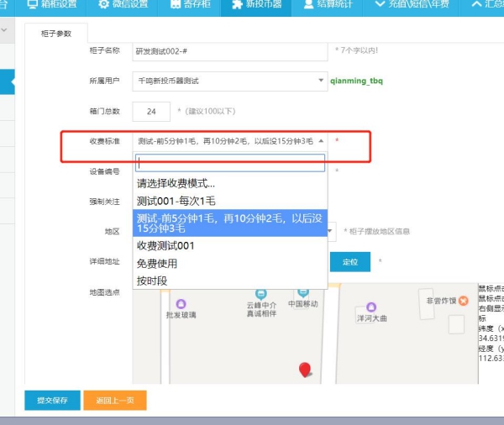The width and height of the screenshot is (504, 425).
Task: Click the 洋河大曲 purple map marker
Action: click(x=370, y=307)
